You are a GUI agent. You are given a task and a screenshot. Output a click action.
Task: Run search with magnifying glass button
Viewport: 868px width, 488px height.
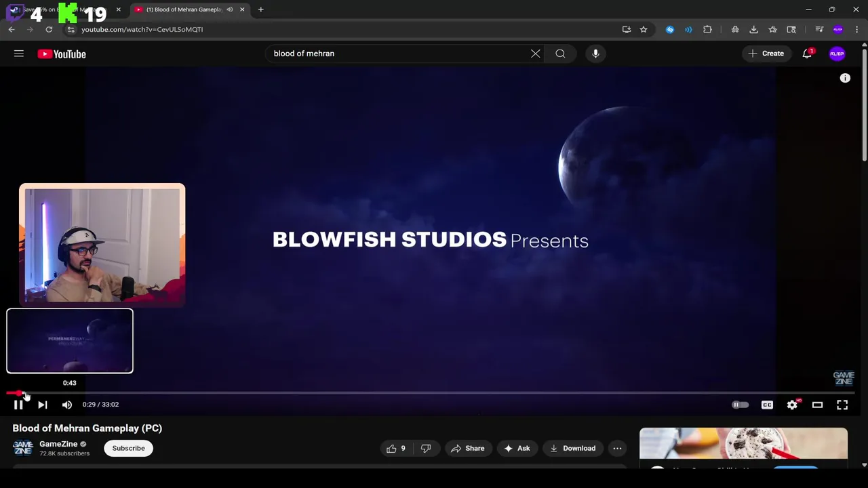coord(560,54)
